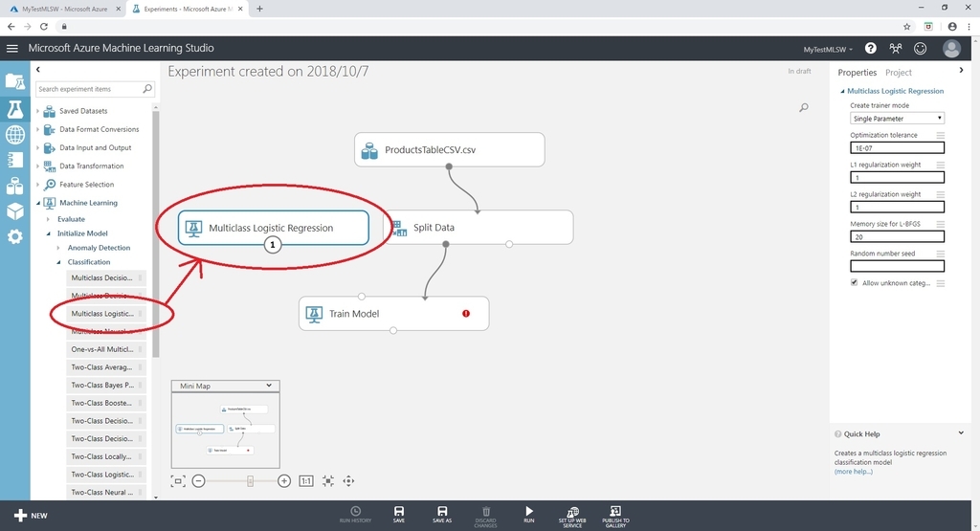Expand the Evaluate tree node
The width and height of the screenshot is (980, 531).
tap(48, 219)
